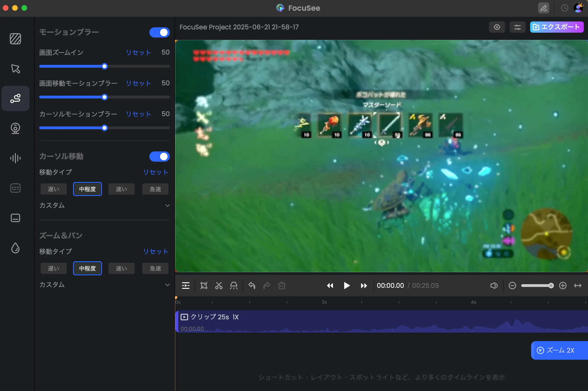The height and width of the screenshot is (391, 588).
Task: Select the motion settings sidebar icon
Action: click(x=15, y=98)
